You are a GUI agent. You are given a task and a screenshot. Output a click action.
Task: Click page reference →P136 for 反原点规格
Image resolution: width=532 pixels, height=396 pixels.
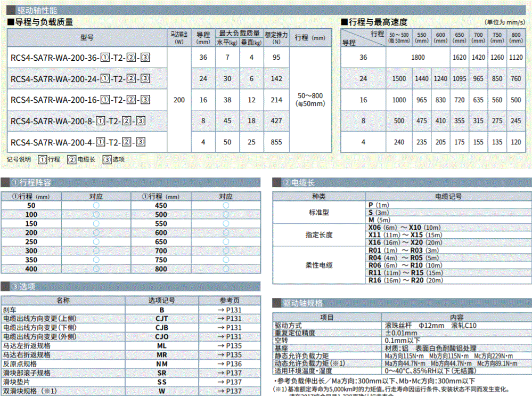point(230,363)
